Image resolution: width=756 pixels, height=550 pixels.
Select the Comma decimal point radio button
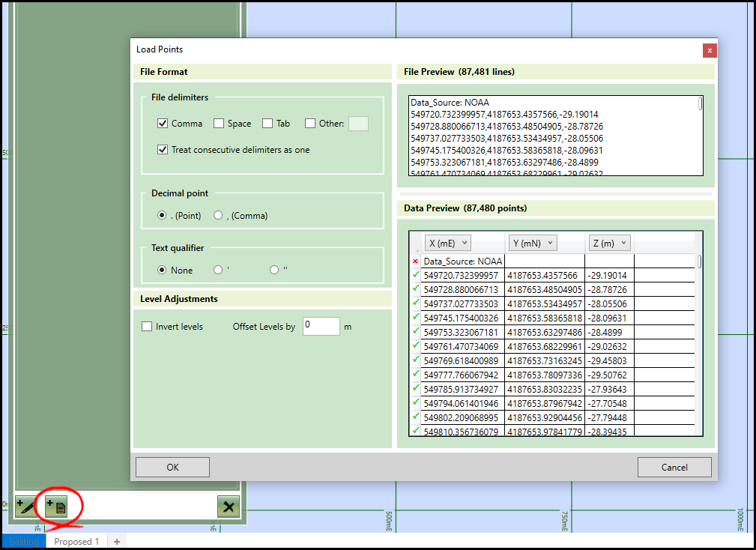tap(219, 216)
